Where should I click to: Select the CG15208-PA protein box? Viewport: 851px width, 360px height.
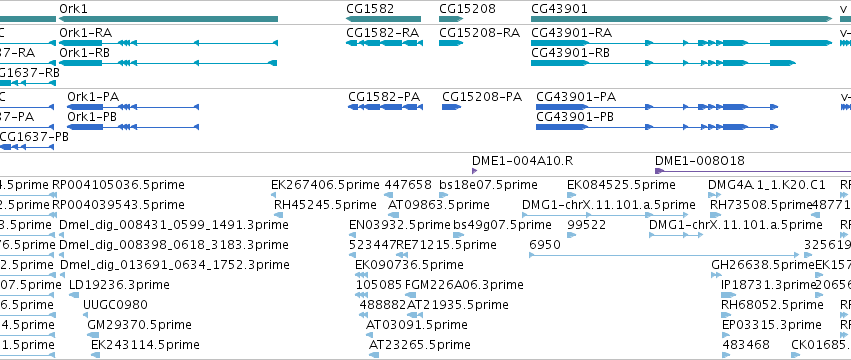tap(451, 107)
